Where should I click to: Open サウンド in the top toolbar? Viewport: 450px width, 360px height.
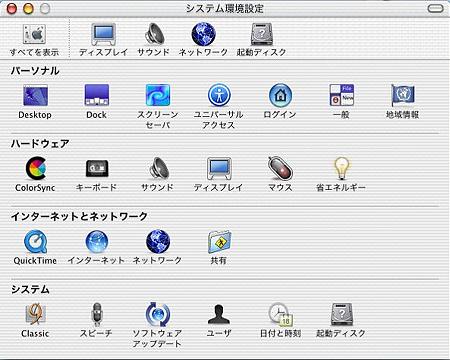(154, 34)
